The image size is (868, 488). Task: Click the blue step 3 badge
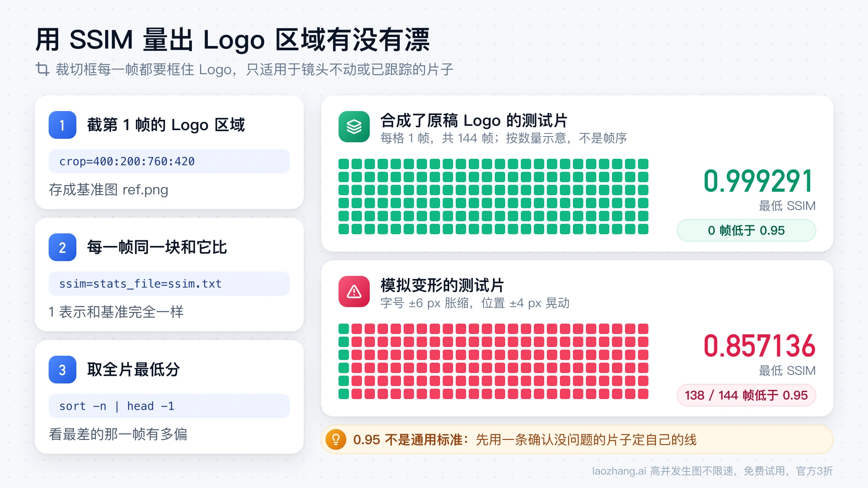(x=62, y=370)
